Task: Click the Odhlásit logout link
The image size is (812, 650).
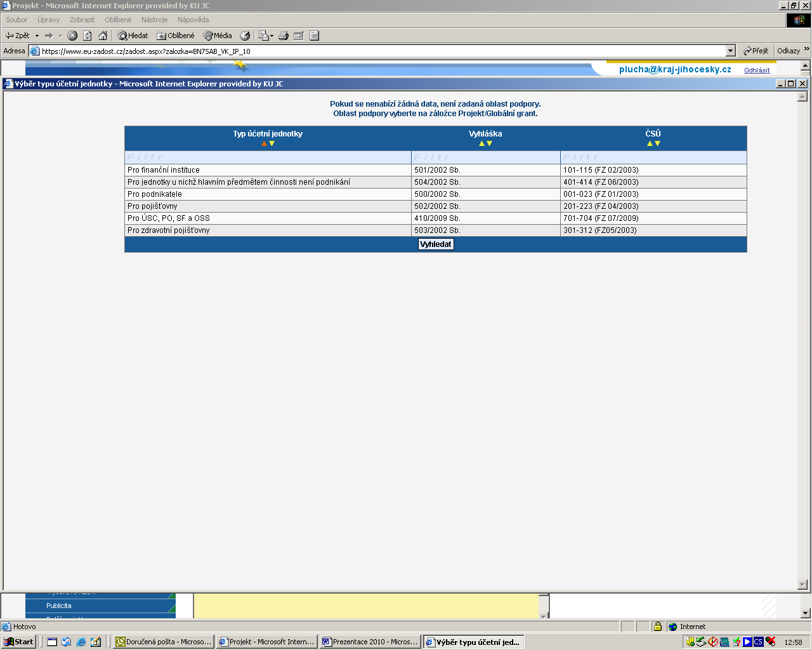Action: point(757,70)
